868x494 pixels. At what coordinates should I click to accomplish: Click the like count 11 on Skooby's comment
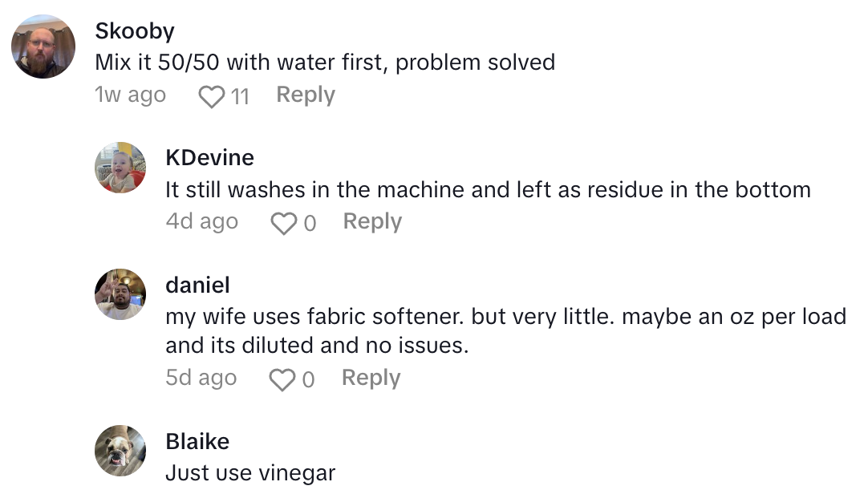(x=240, y=97)
